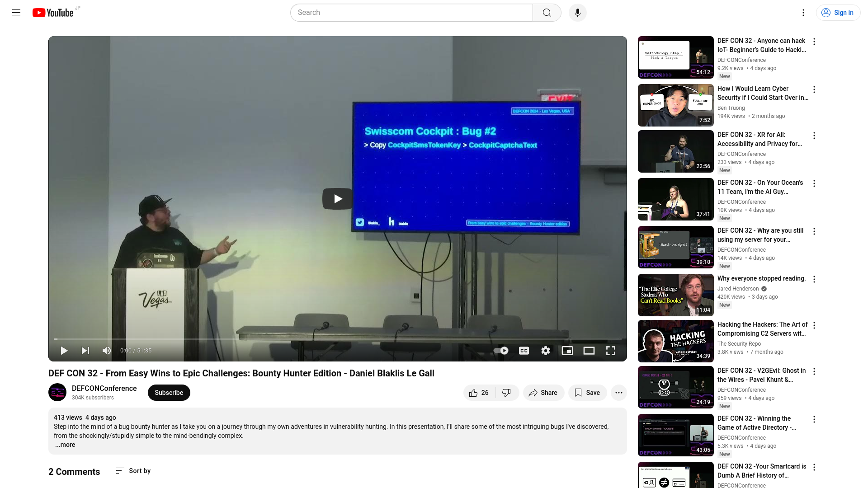The width and height of the screenshot is (868, 488).
Task: Open options for Hacking the Hackers video
Action: (814, 325)
